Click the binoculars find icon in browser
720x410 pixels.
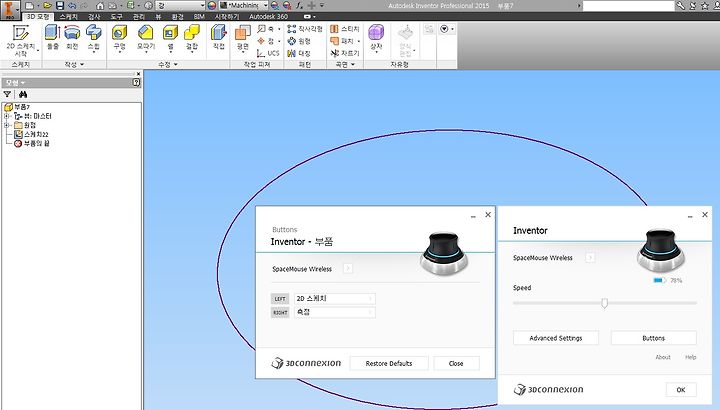(x=23, y=94)
